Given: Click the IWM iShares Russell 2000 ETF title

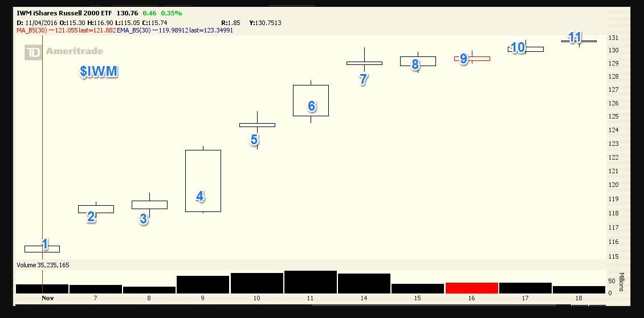Looking at the screenshot, I should pos(64,13).
